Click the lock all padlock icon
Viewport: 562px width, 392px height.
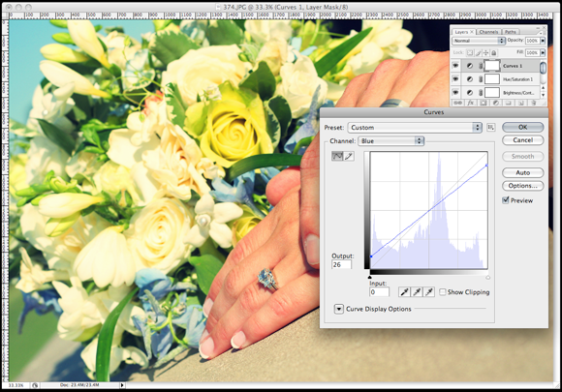[x=493, y=52]
